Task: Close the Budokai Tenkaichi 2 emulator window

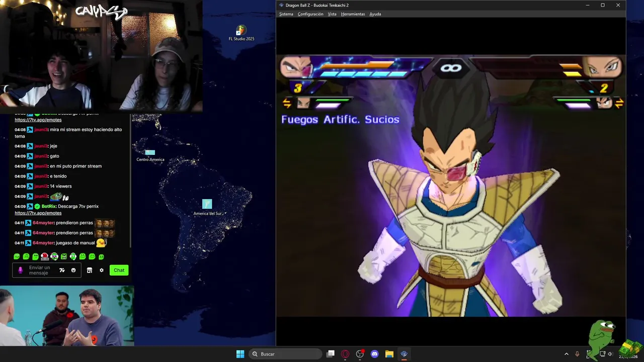Action: [618, 5]
